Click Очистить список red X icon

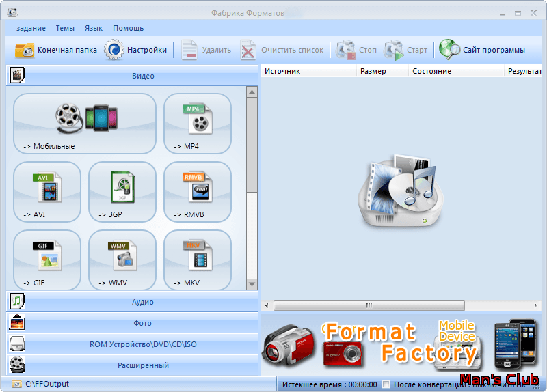[248, 51]
